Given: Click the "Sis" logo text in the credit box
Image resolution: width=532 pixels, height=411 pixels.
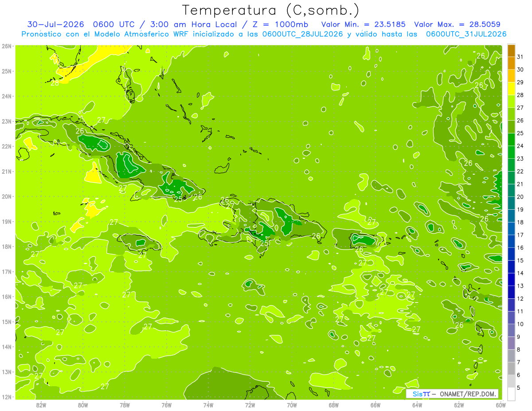Looking at the screenshot, I should (417, 394).
